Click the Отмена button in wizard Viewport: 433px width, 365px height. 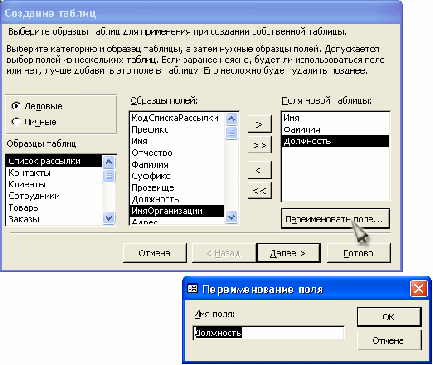pyautogui.click(x=155, y=253)
